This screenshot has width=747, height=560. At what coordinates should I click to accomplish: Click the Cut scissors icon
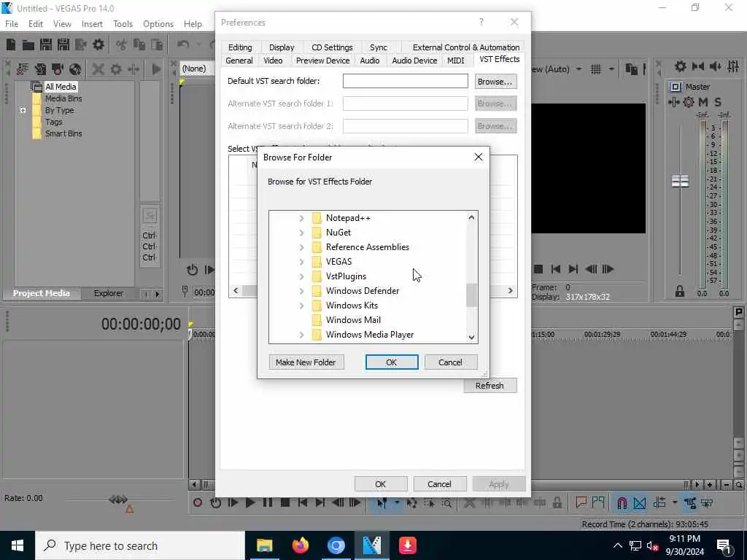click(122, 44)
